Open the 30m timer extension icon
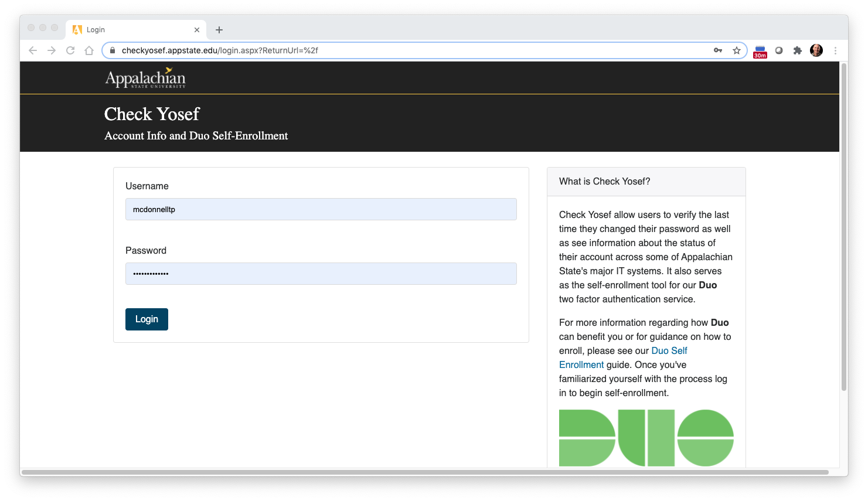The height and width of the screenshot is (501, 868). click(x=760, y=52)
